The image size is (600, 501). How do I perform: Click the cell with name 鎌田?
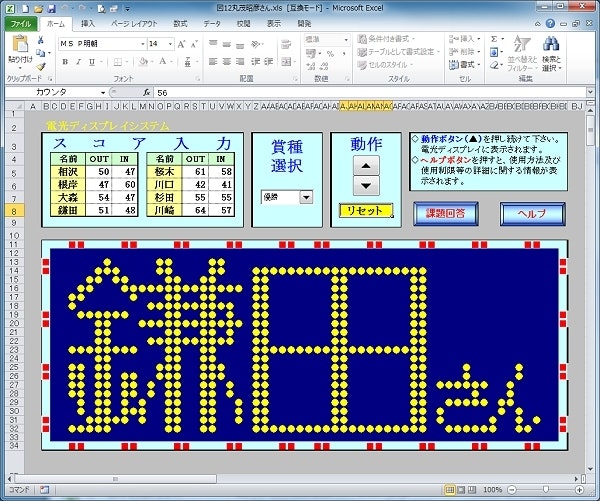(68, 210)
